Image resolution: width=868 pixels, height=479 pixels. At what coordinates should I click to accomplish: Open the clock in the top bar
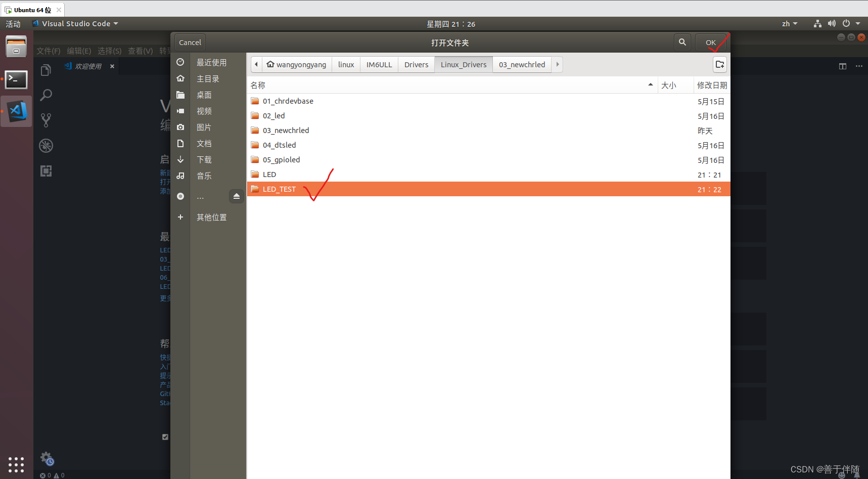click(451, 24)
